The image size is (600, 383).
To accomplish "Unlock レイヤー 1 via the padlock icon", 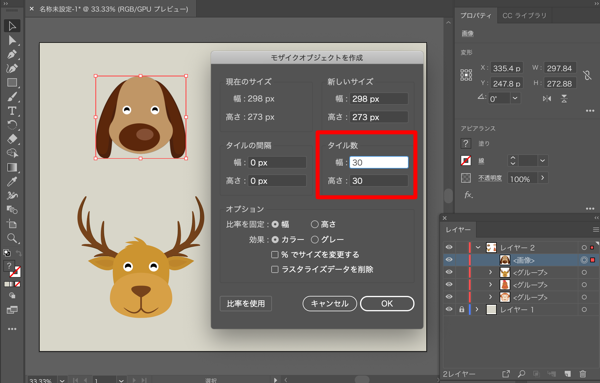I will pos(462,309).
